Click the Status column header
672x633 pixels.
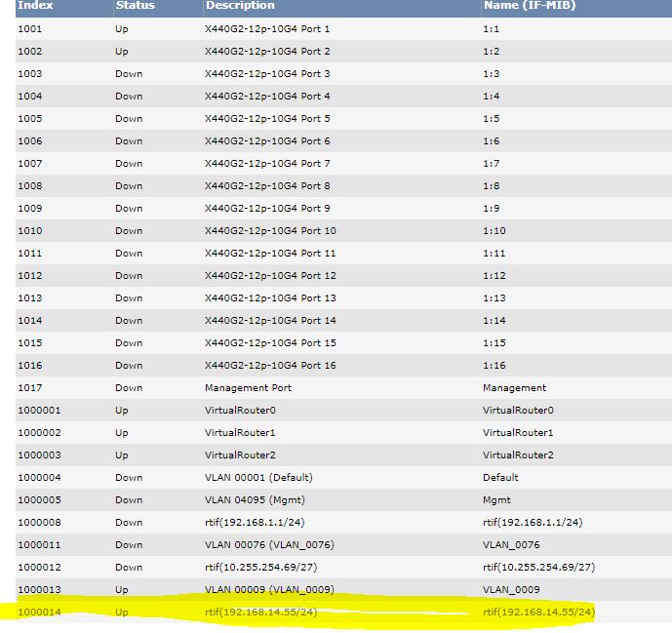point(135,6)
